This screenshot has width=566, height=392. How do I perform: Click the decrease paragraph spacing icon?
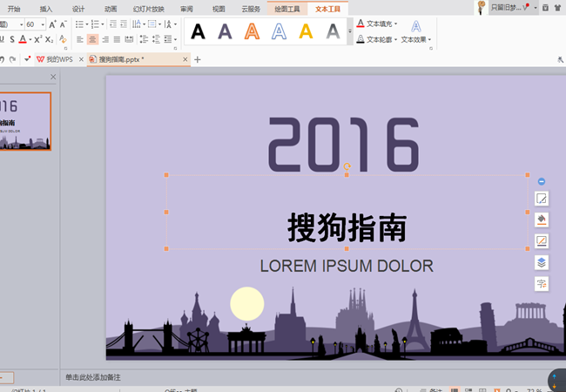click(156, 39)
